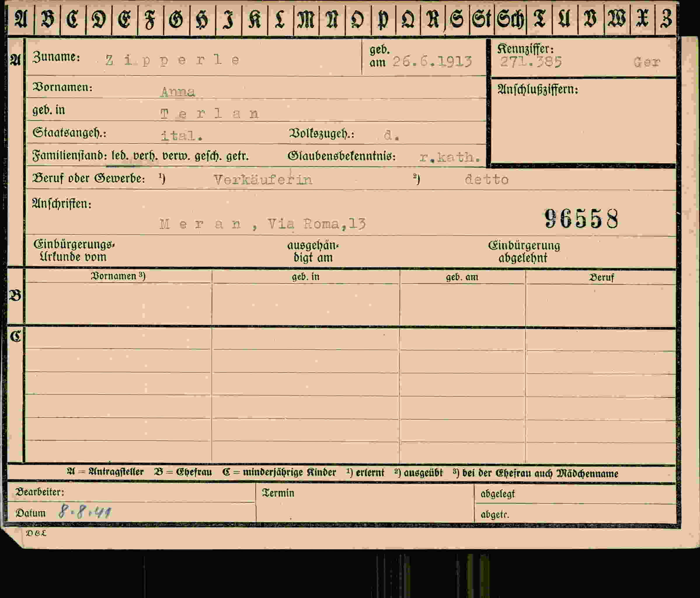Click the 'Familienstand:' label

[70, 155]
